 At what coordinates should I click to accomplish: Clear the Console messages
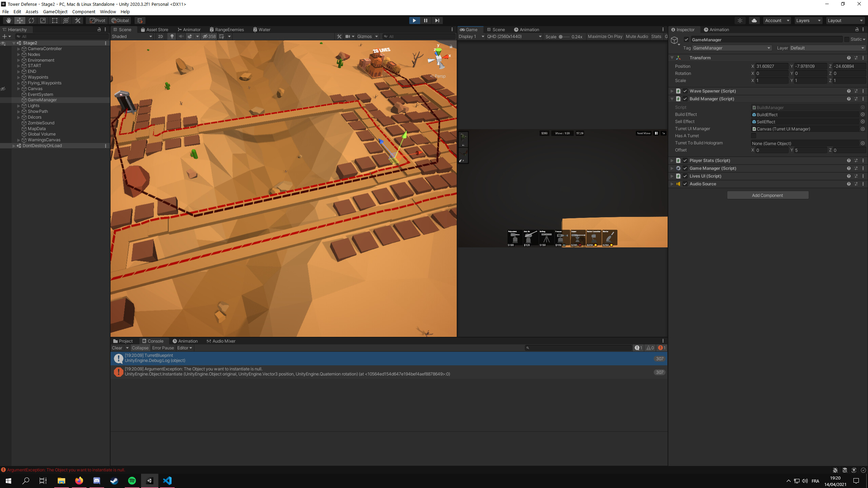[117, 348]
